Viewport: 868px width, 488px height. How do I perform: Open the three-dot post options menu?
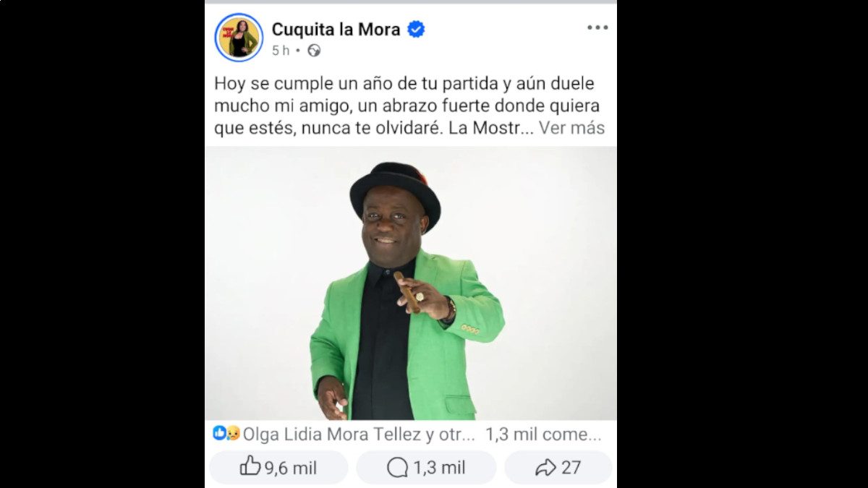coord(597,27)
